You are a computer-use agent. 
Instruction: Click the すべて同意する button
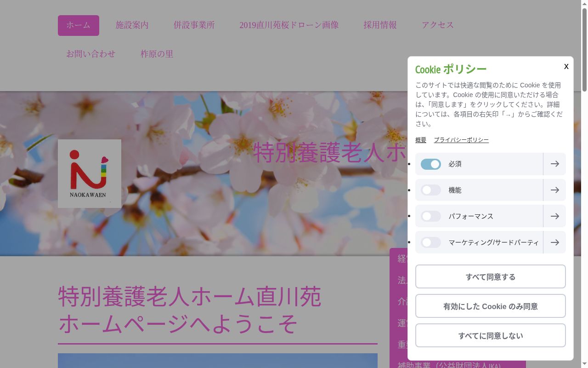pos(491,276)
